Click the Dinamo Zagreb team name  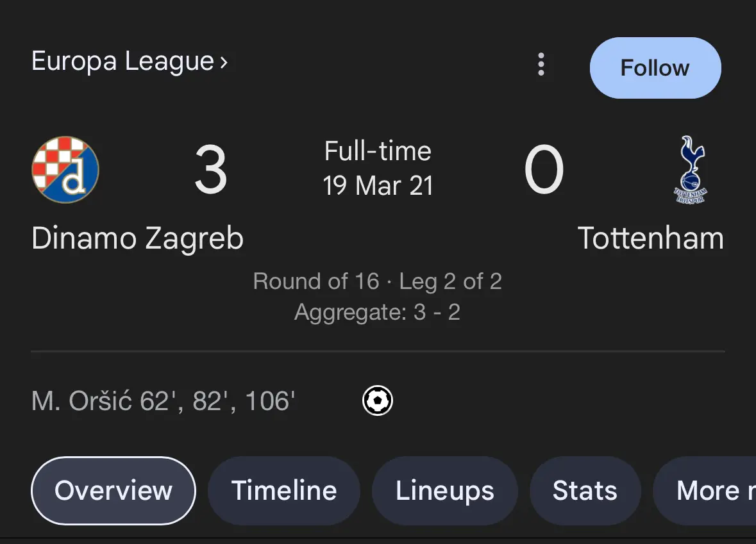(x=137, y=238)
